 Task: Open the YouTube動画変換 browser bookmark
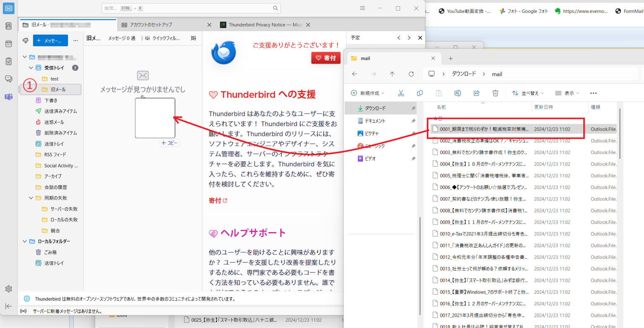click(465, 11)
